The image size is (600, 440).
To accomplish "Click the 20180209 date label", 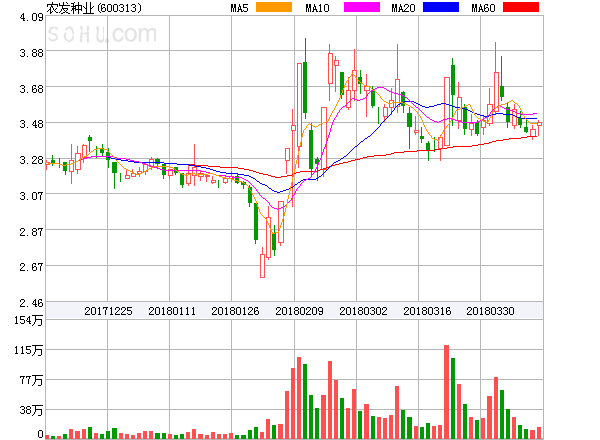I will click(299, 311).
